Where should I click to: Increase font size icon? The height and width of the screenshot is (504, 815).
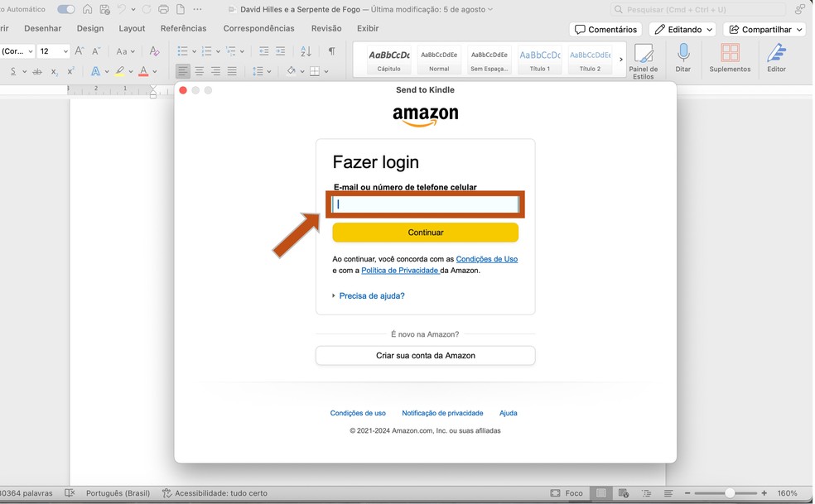79,51
